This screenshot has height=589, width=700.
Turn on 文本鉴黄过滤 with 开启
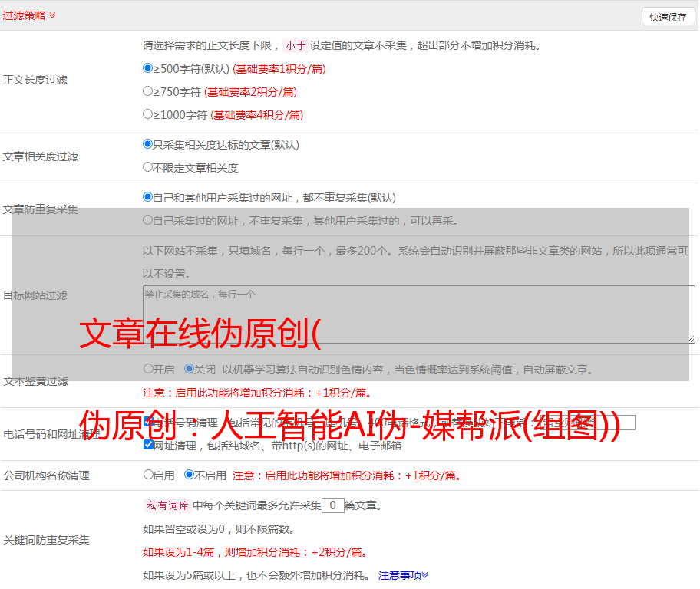tap(148, 369)
